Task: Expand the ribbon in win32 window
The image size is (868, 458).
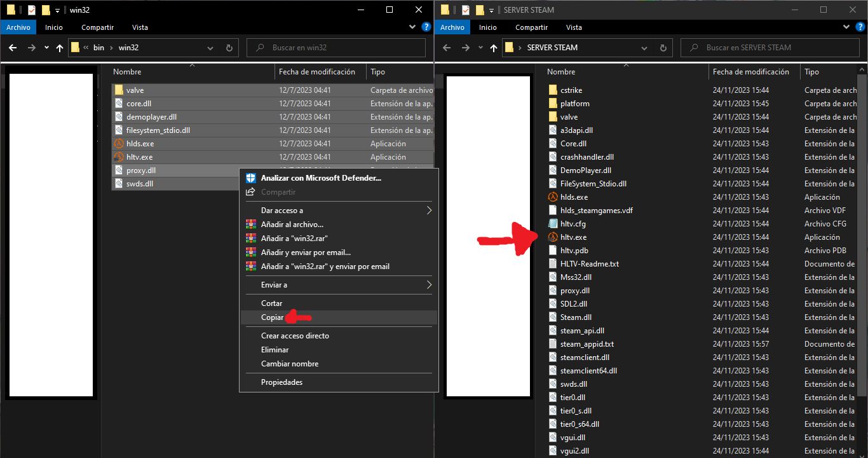Action: [x=412, y=27]
